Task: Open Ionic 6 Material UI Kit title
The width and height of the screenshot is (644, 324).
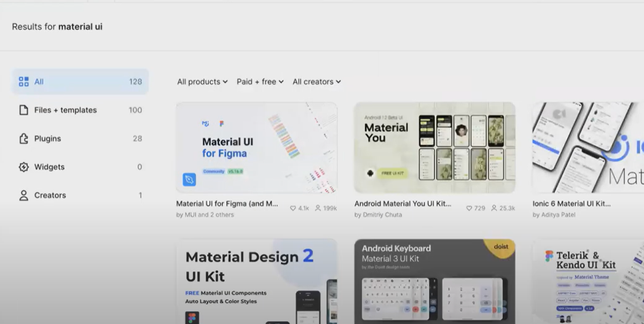Action: click(571, 204)
